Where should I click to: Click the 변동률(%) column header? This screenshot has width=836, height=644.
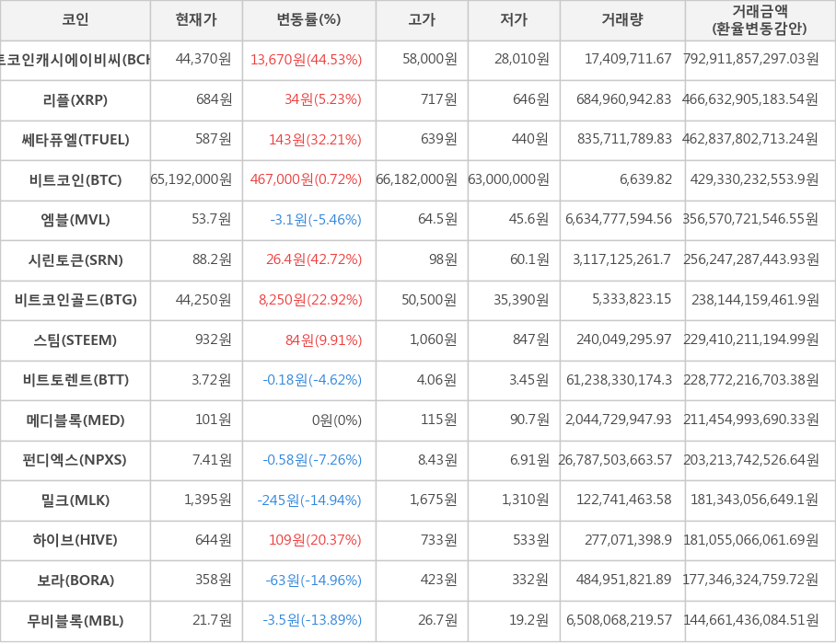(308, 19)
